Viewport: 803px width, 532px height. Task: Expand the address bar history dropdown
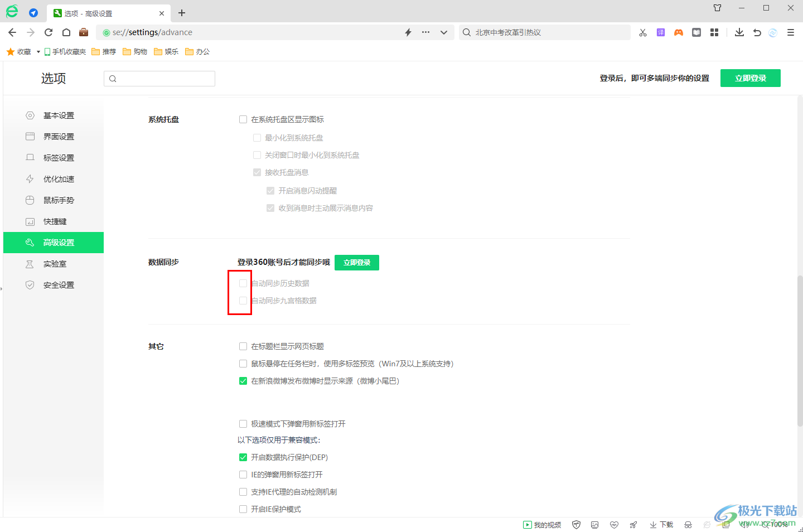pyautogui.click(x=444, y=32)
